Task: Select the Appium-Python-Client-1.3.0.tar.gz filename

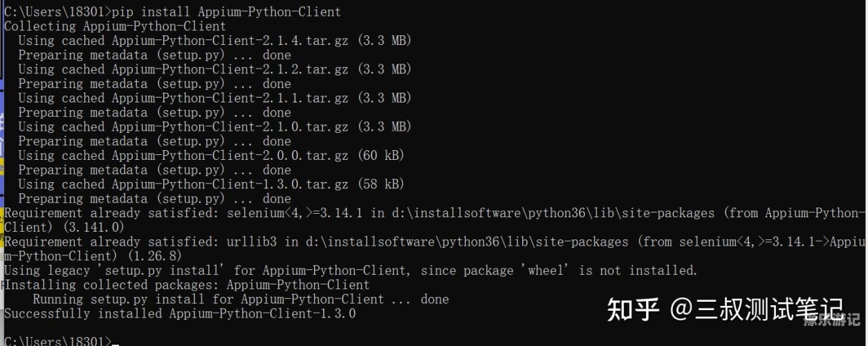Action: [x=231, y=184]
